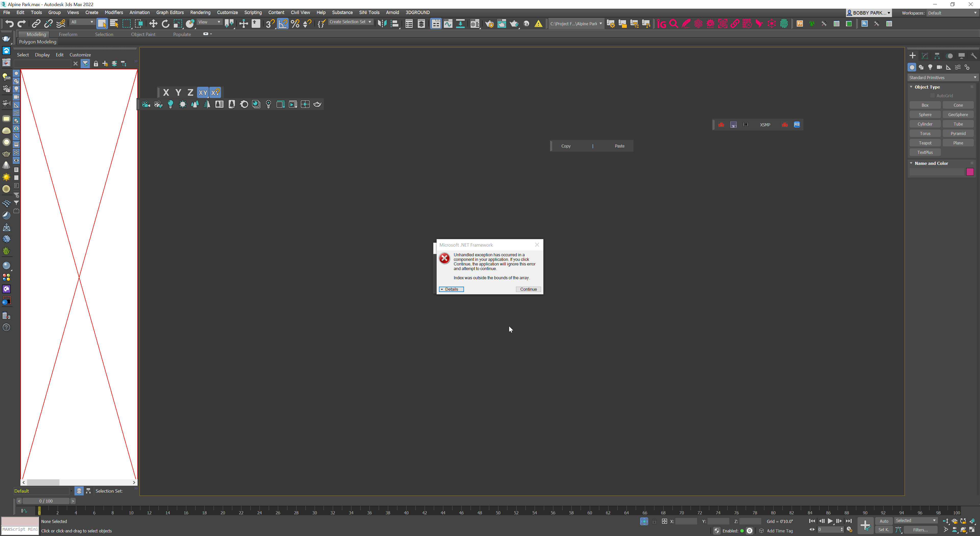The image size is (980, 536).
Task: Click the RB icon in floating toolbar
Action: click(797, 124)
